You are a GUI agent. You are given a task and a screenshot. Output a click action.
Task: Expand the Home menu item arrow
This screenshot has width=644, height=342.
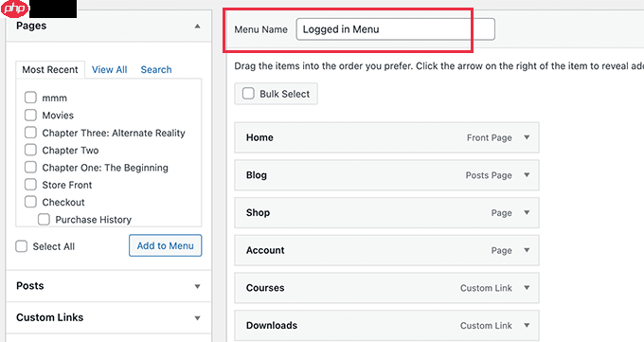527,137
